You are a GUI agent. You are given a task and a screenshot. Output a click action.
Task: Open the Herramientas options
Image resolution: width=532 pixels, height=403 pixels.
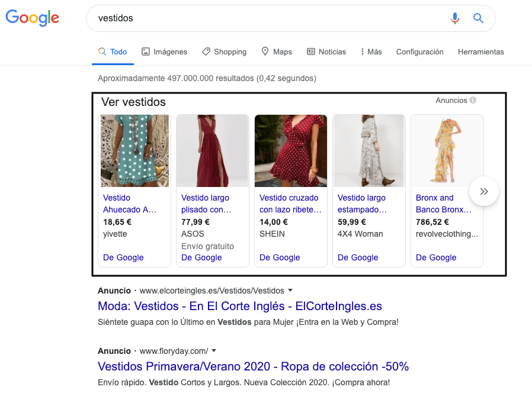480,52
